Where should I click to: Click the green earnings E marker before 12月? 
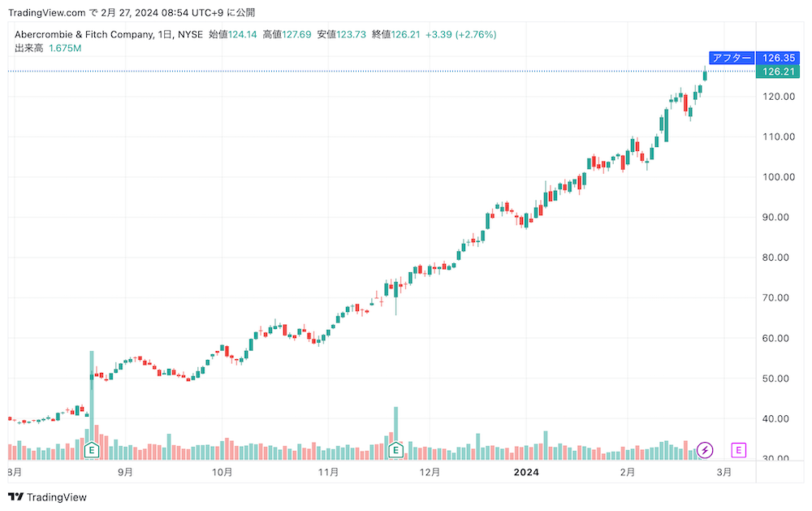pyautogui.click(x=395, y=450)
